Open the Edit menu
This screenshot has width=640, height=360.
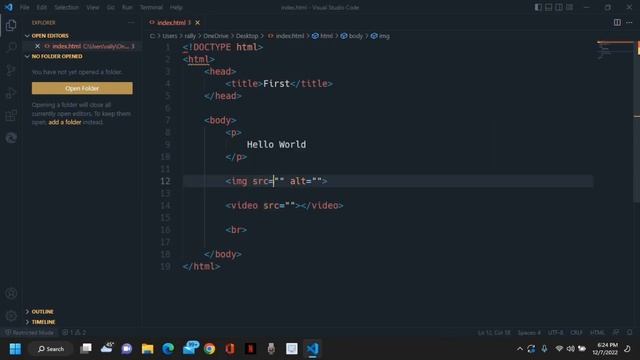(x=42, y=7)
